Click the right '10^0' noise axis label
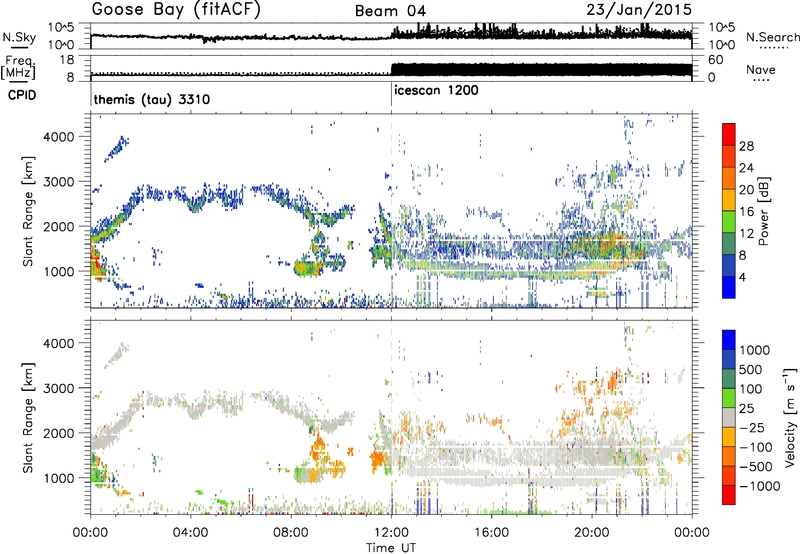The image size is (800, 554). 721,45
